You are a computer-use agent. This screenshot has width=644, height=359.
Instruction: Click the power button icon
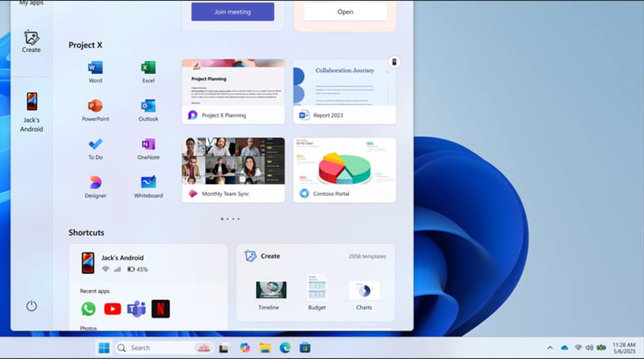tap(31, 306)
